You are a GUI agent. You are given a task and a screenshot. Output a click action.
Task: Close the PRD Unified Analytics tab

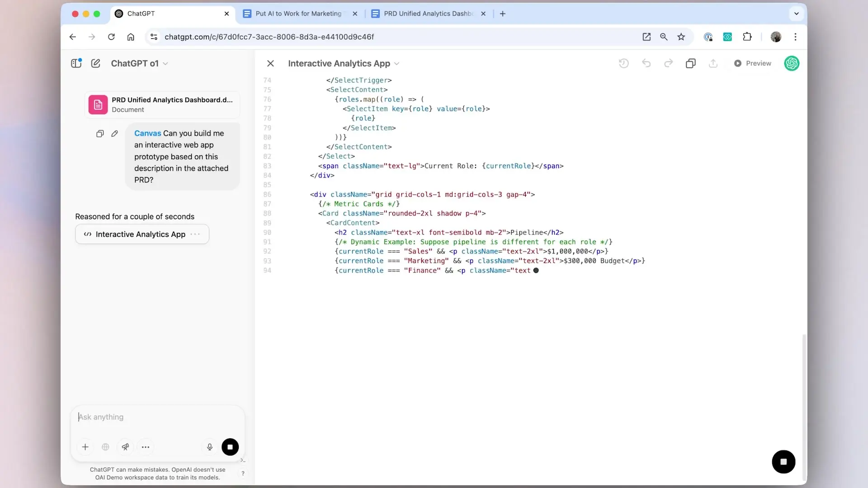click(483, 14)
